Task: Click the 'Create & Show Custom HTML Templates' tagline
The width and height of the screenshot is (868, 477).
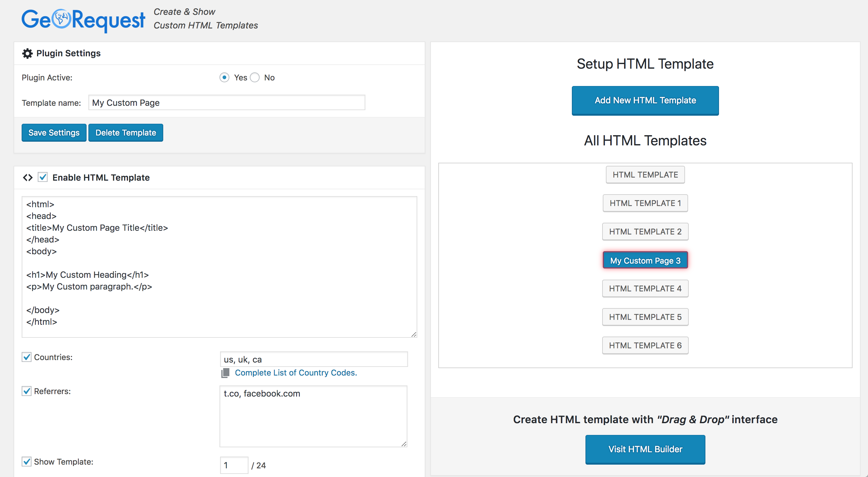Action: pyautogui.click(x=206, y=19)
